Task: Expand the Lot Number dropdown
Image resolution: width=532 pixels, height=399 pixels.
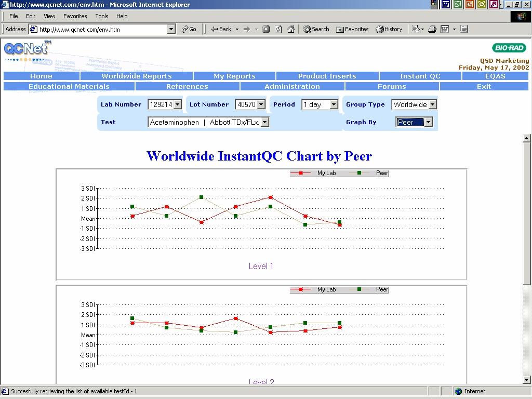Action: (x=261, y=104)
